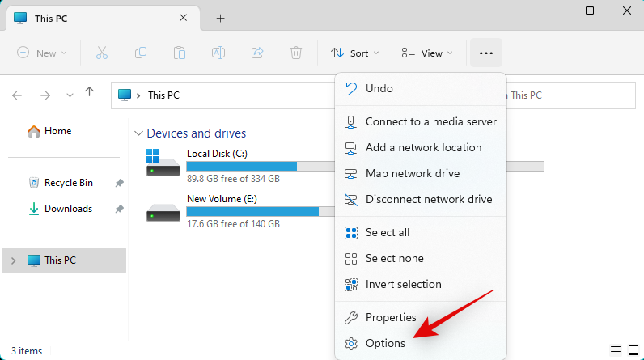644x360 pixels.
Task: Expand This PC in navigation pane
Action: pyautogui.click(x=14, y=260)
